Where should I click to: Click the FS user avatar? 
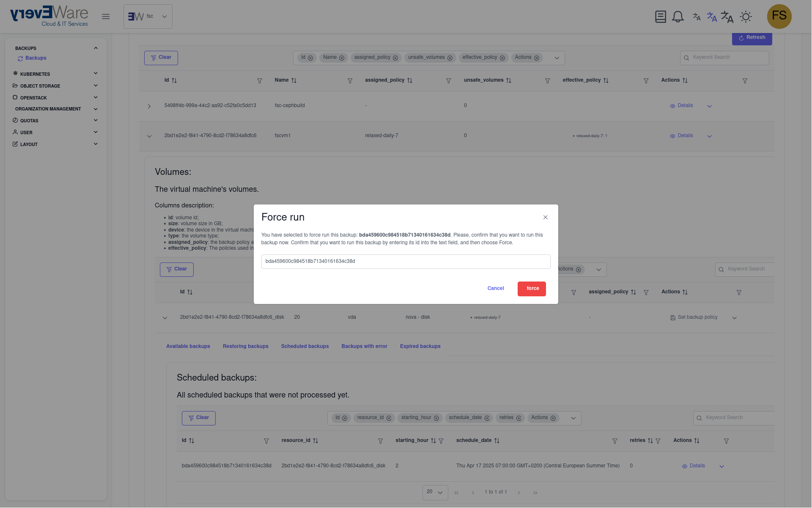779,17
